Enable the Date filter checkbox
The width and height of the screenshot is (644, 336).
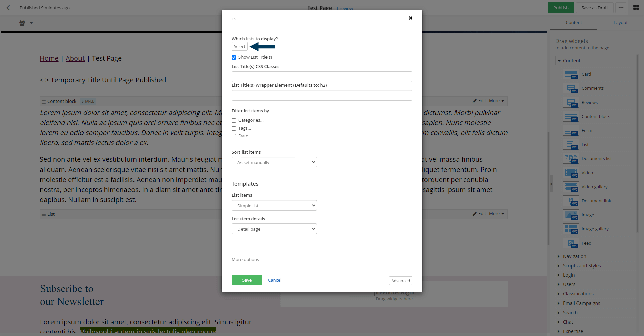coord(234,136)
